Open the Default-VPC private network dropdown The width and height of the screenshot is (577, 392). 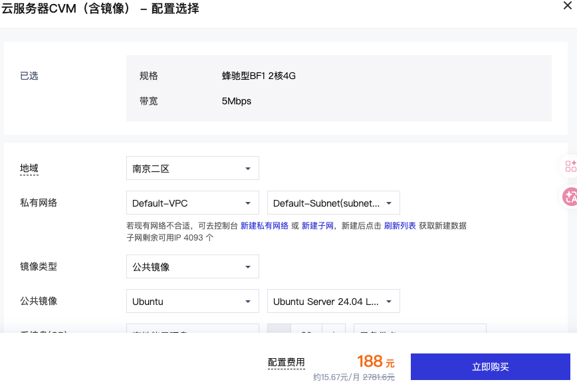[x=192, y=203]
